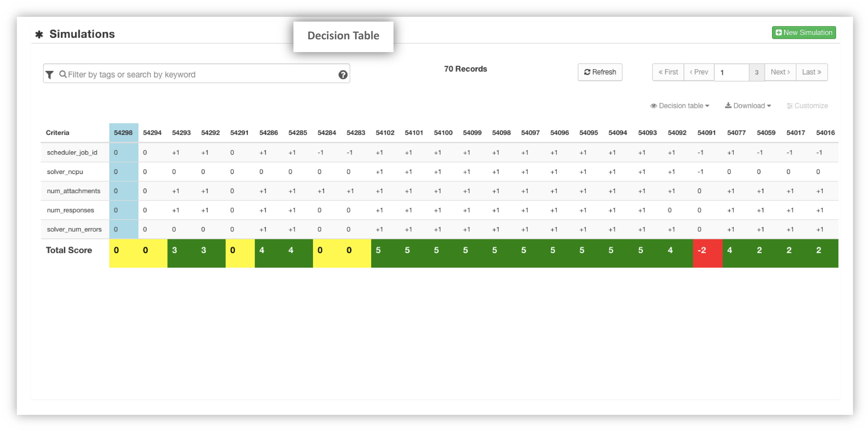Click the num_responses criteria row label
This screenshot has height=435, width=868.
click(x=70, y=210)
